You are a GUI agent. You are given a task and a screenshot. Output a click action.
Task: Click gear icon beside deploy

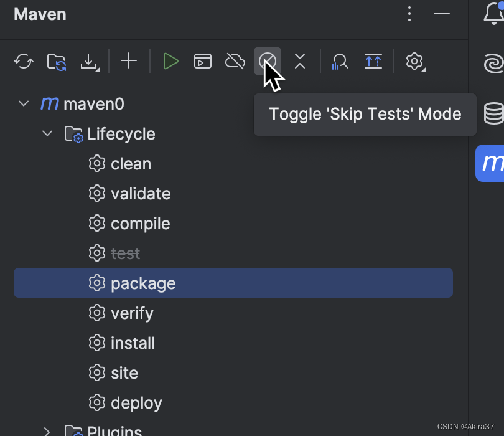(96, 402)
